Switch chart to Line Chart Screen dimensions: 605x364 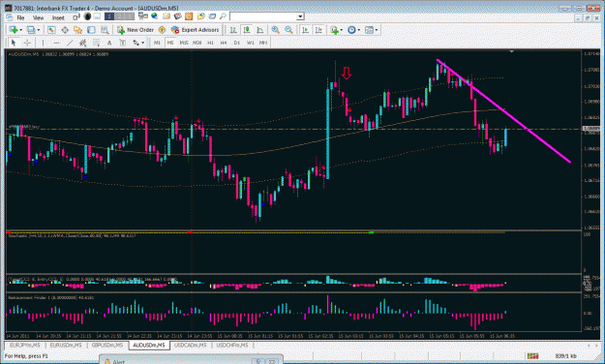click(260, 30)
